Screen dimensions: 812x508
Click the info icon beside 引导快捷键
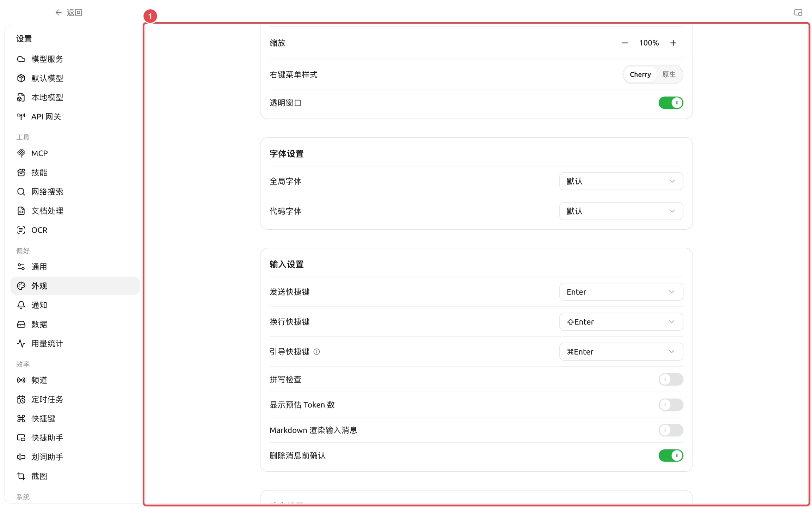[317, 352]
